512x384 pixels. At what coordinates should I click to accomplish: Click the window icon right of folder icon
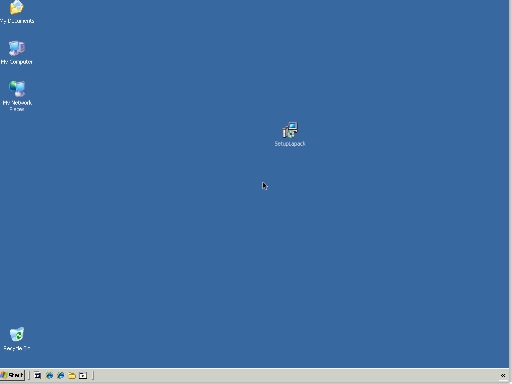[83, 376]
